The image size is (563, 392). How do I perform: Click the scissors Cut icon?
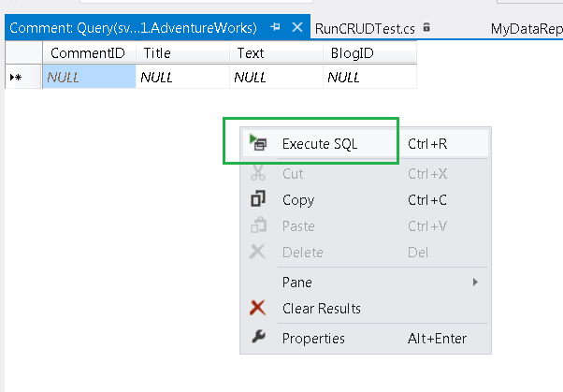click(259, 174)
